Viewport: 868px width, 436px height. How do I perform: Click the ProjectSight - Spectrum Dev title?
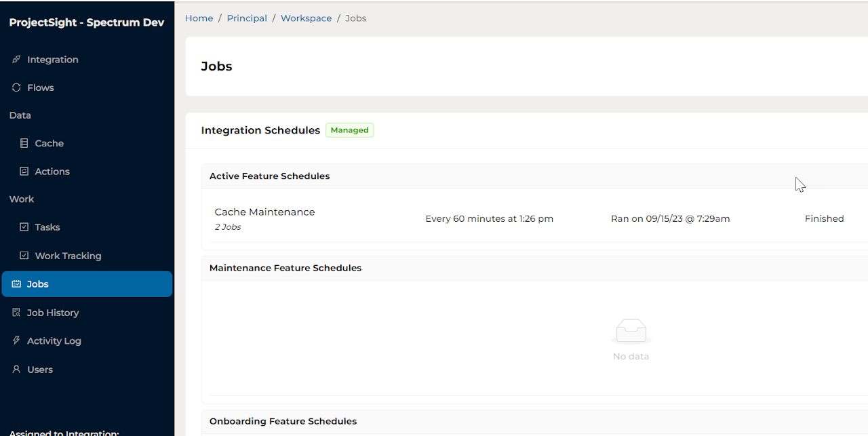[x=87, y=22]
